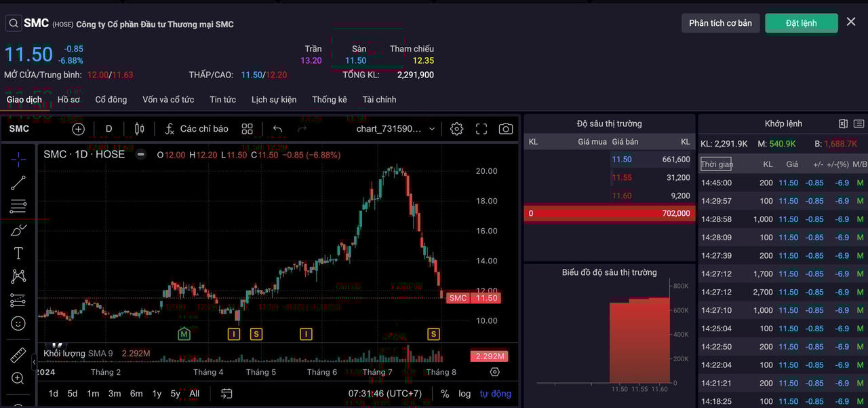Viewport: 868px width, 408px height.
Task: Select the forecast measurement tool
Action: pos(18,300)
